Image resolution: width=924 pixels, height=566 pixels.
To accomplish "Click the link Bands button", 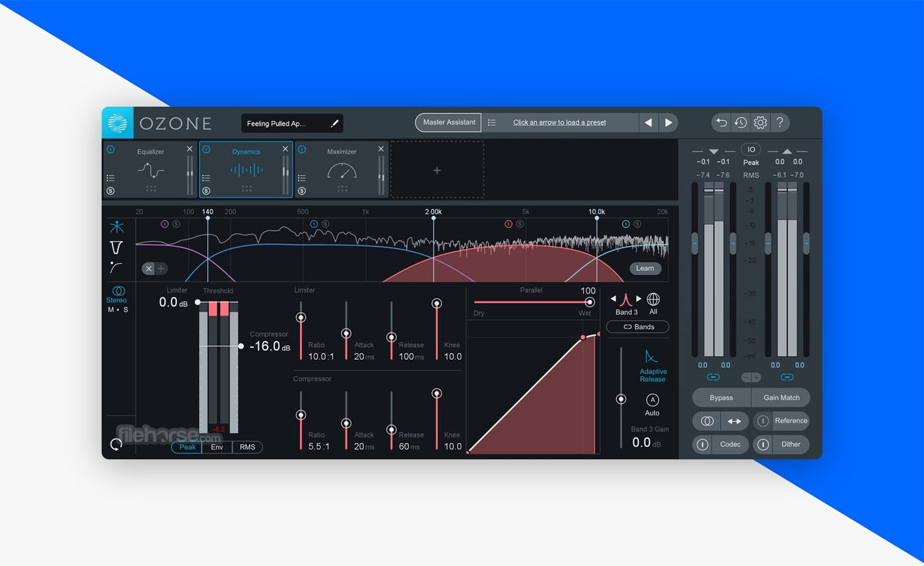I will (638, 327).
